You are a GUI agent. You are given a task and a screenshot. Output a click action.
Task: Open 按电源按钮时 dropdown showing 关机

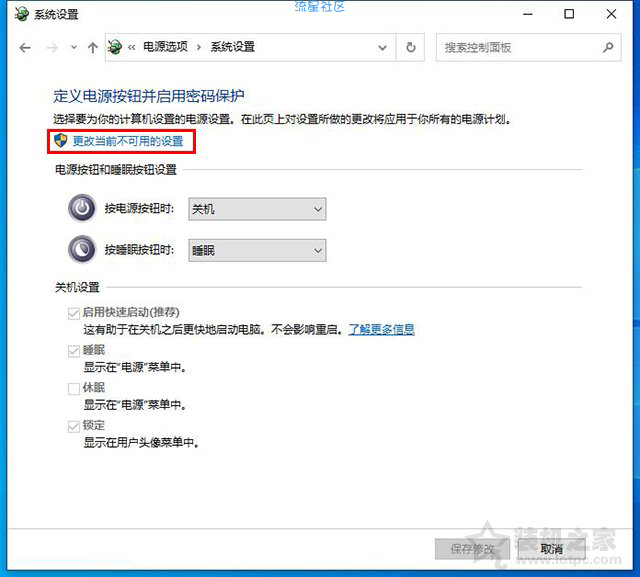click(257, 209)
